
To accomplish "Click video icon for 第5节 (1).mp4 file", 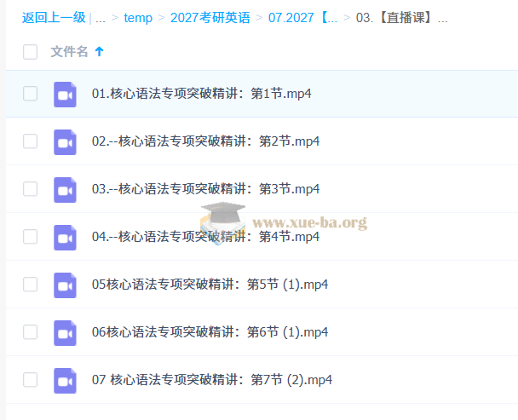I will pos(65,285).
